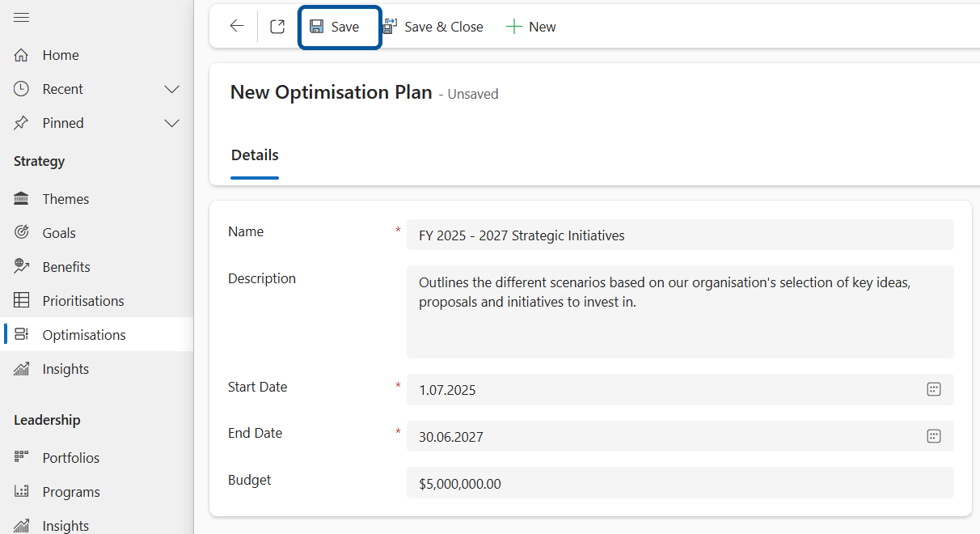980x534 pixels.
Task: Open record in new window icon
Action: click(277, 27)
